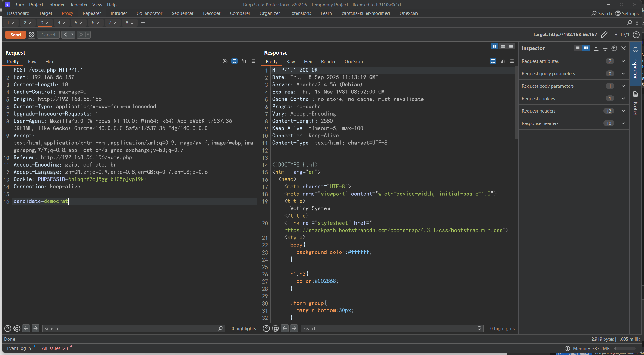Open the history back dropdown arrow

click(x=72, y=35)
